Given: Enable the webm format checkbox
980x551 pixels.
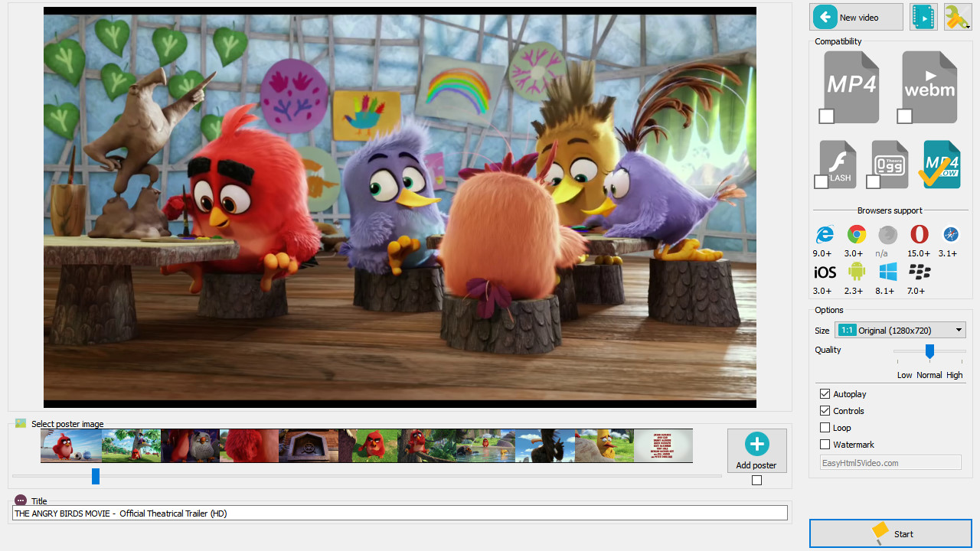Looking at the screenshot, I should pyautogui.click(x=905, y=116).
